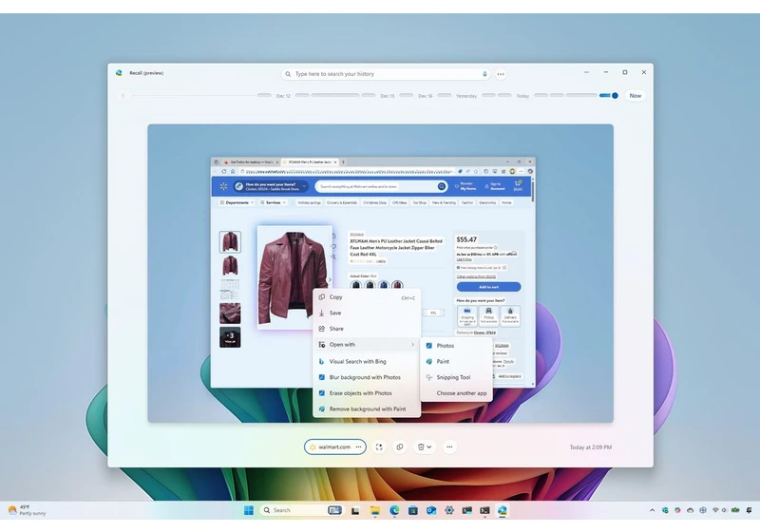Screen dimensions: 760x532
Task: Click the walmart.com source pill
Action: (335, 446)
